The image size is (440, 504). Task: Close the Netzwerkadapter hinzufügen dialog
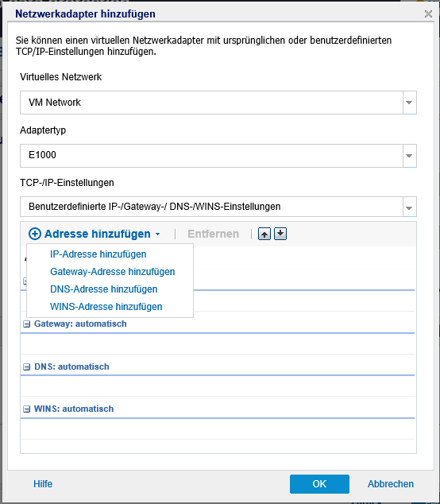(x=428, y=14)
